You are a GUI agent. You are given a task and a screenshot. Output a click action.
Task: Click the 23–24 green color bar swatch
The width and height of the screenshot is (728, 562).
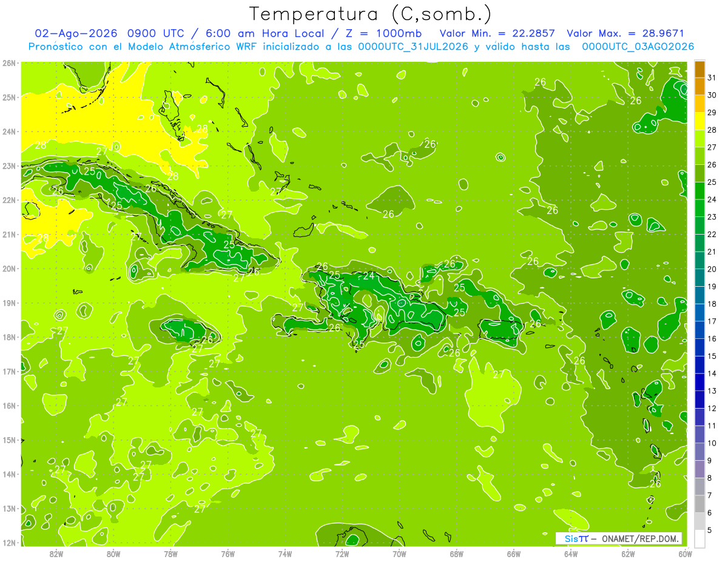699,208
